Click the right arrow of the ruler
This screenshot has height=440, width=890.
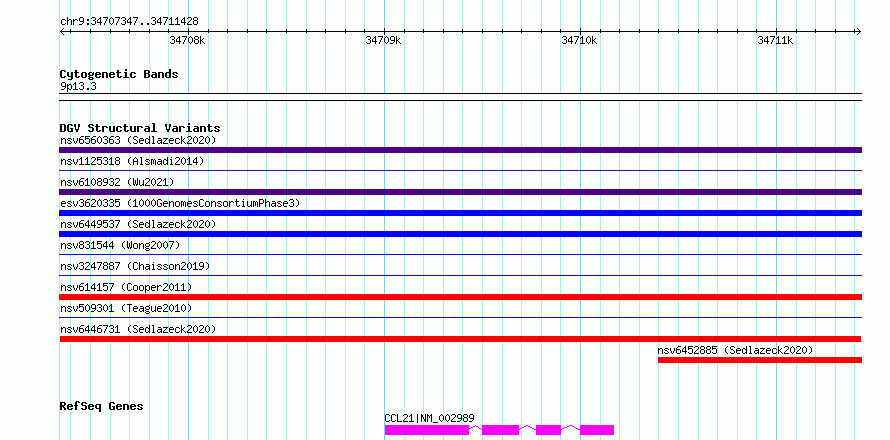coord(858,31)
